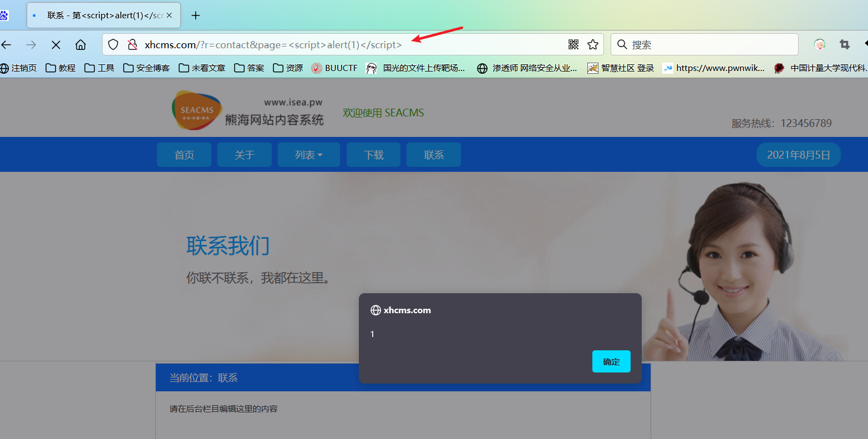
Task: Click the browser forward arrow
Action: pyautogui.click(x=31, y=44)
